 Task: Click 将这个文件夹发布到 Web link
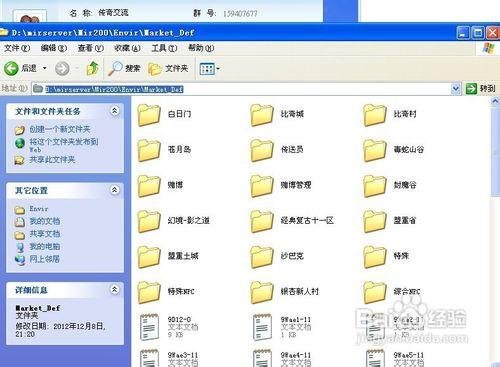tap(63, 145)
